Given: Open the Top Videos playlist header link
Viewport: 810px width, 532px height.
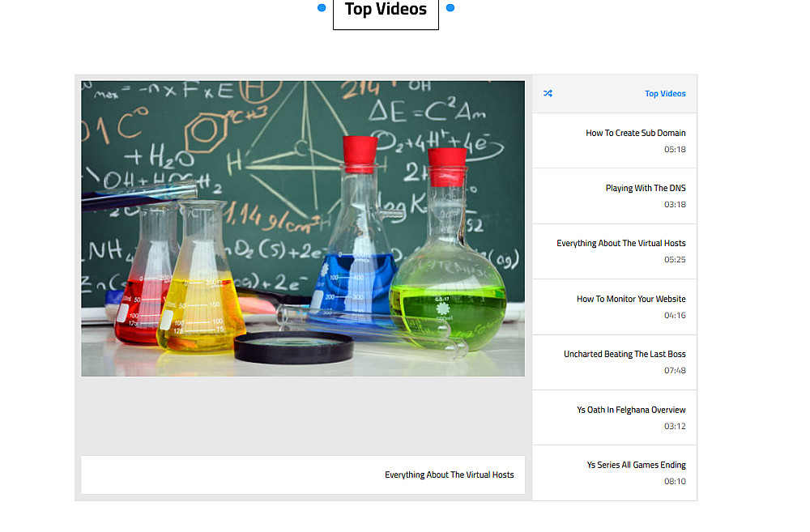Looking at the screenshot, I should click(x=665, y=93).
